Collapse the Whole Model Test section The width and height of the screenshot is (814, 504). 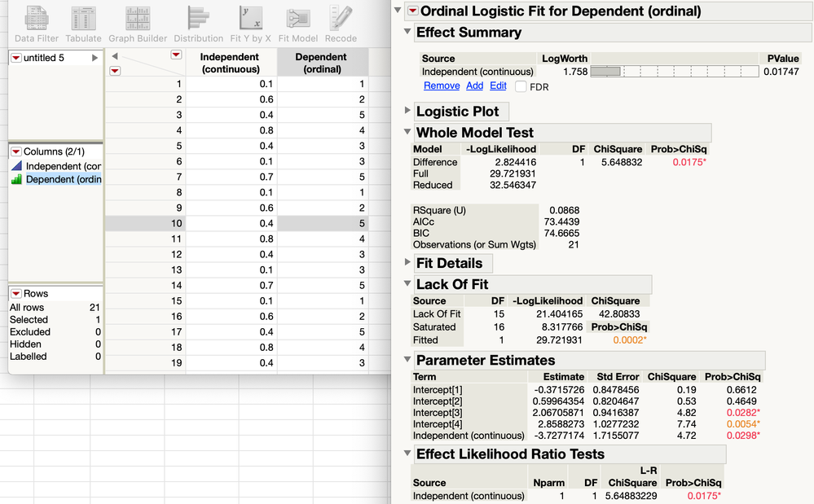pos(407,132)
